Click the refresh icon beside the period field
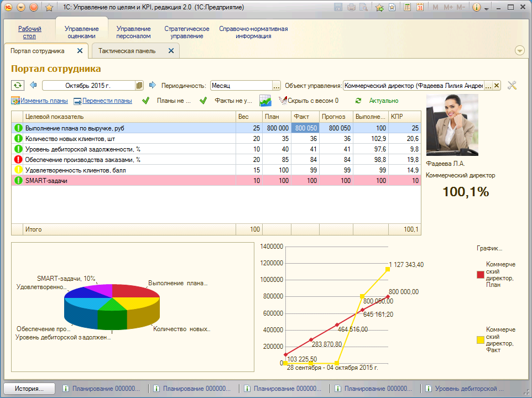532x398 pixels. pyautogui.click(x=17, y=86)
